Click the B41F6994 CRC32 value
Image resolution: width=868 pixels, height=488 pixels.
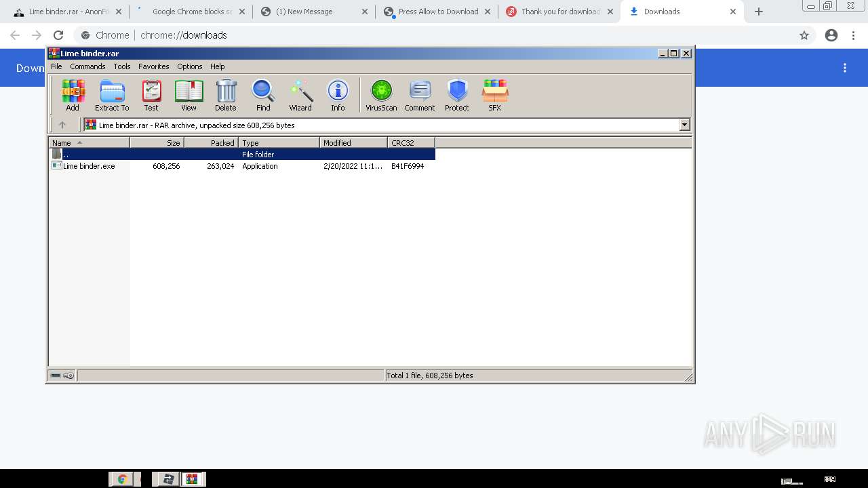pos(408,166)
